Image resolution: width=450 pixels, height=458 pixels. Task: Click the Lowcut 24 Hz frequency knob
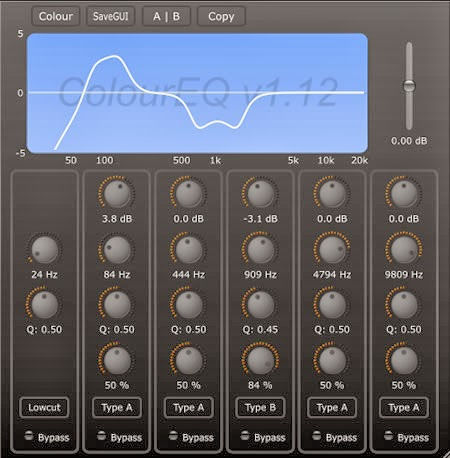pos(44,250)
